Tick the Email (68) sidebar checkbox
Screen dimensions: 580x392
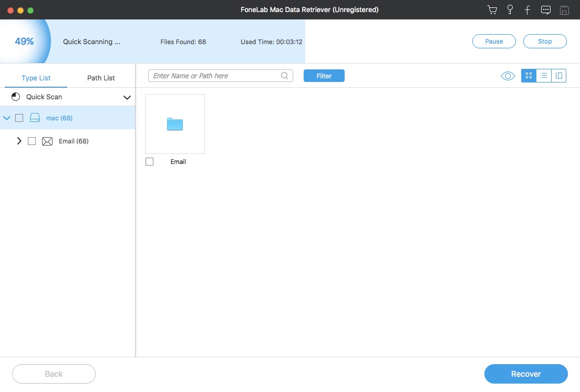point(32,141)
